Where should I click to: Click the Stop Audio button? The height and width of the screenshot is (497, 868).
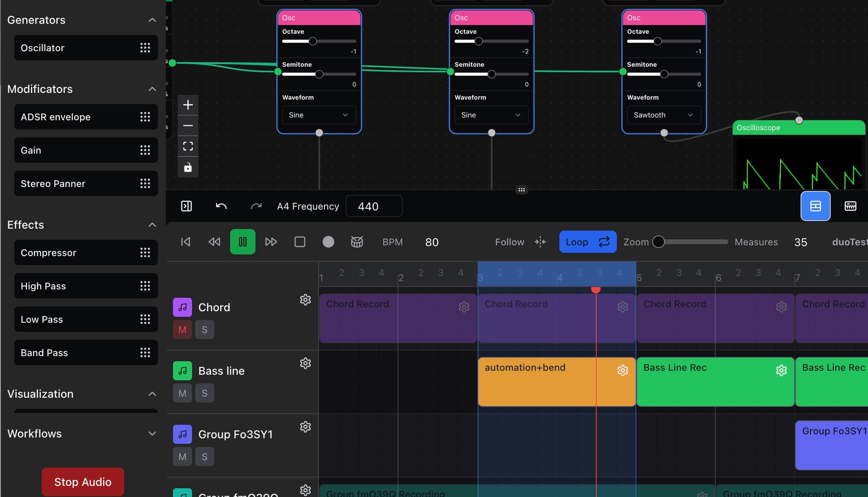83,482
